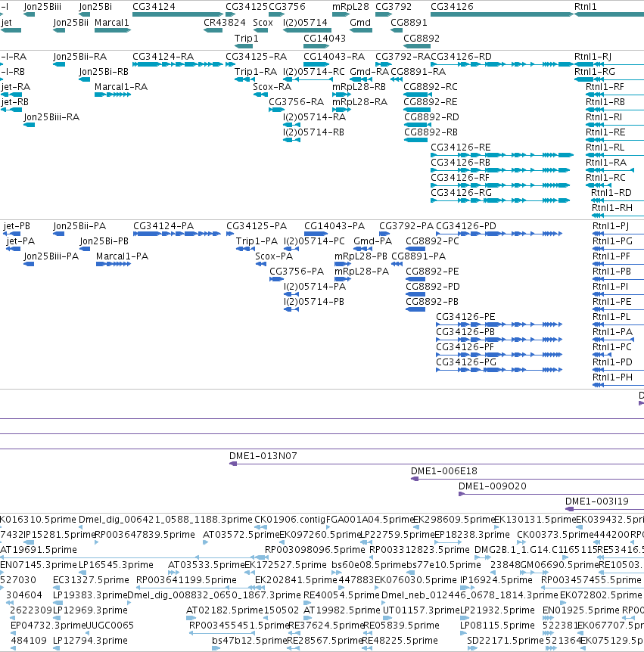The height and width of the screenshot is (652, 644).
Task: Click EST RP003641199.5prime
Action: (186, 580)
